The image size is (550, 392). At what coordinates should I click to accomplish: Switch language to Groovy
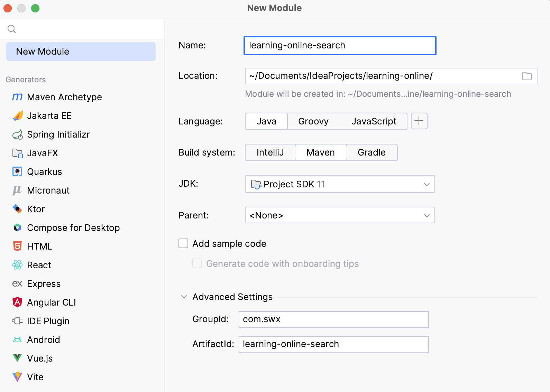point(313,121)
